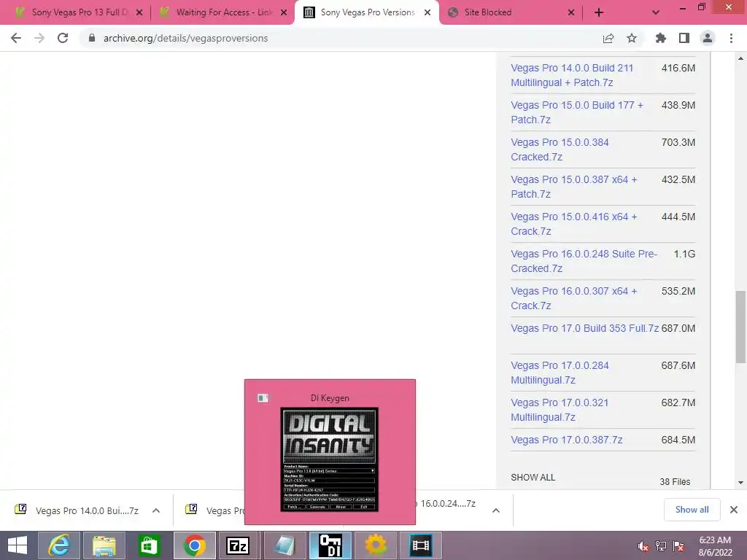This screenshot has width=747, height=560.
Task: Open the Action Center flag icon
Action: point(678,546)
